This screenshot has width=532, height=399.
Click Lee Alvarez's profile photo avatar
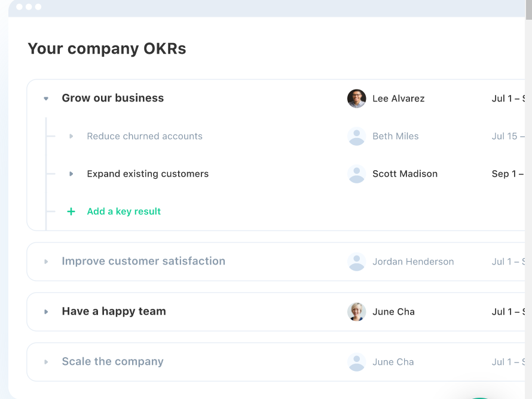tap(356, 99)
